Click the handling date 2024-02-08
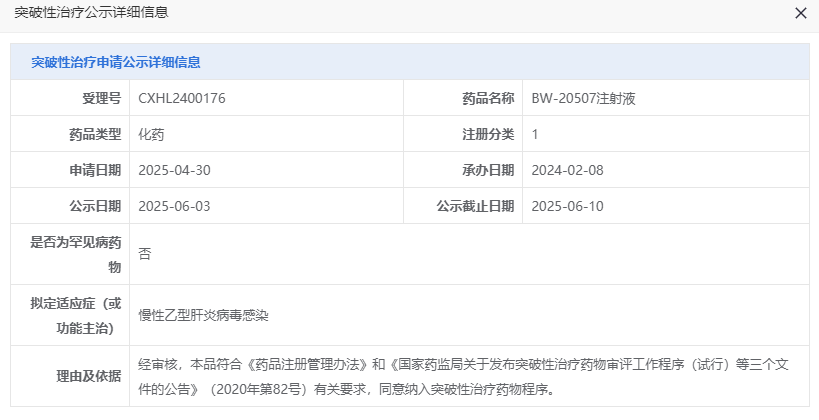Viewport: 819px width, 420px height. pos(567,170)
